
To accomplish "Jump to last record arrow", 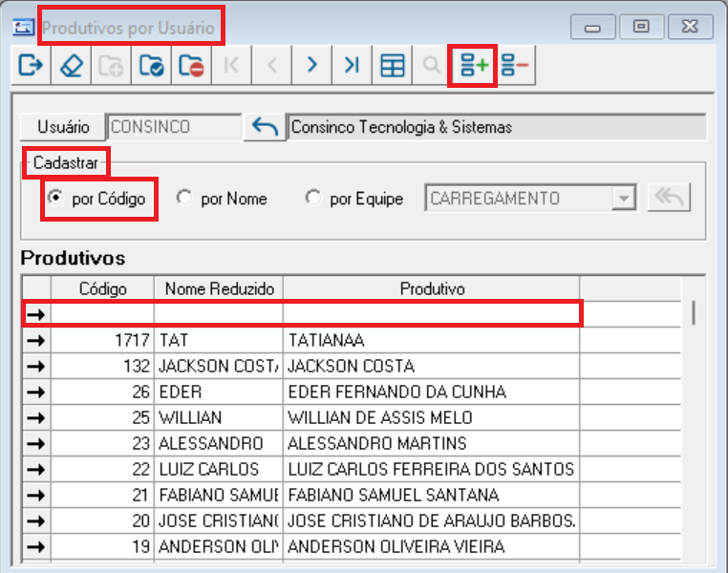I will pos(352,65).
